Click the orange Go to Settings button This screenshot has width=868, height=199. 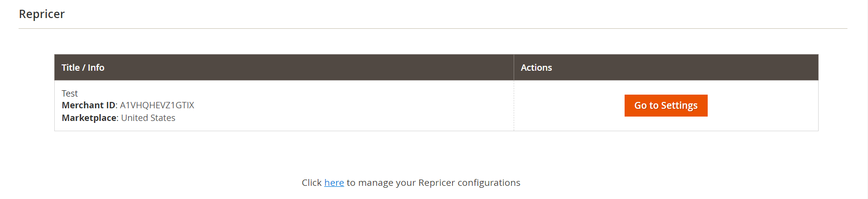(x=666, y=105)
